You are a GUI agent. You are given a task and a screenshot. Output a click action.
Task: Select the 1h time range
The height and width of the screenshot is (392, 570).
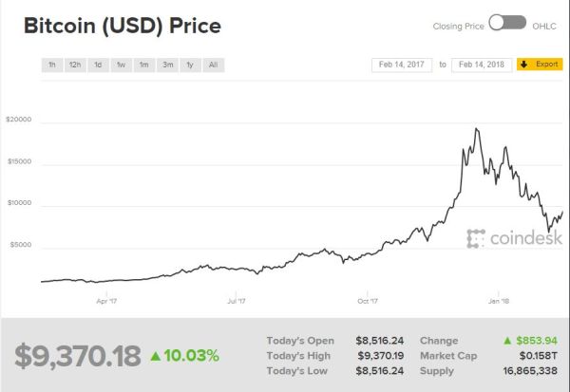[x=52, y=65]
